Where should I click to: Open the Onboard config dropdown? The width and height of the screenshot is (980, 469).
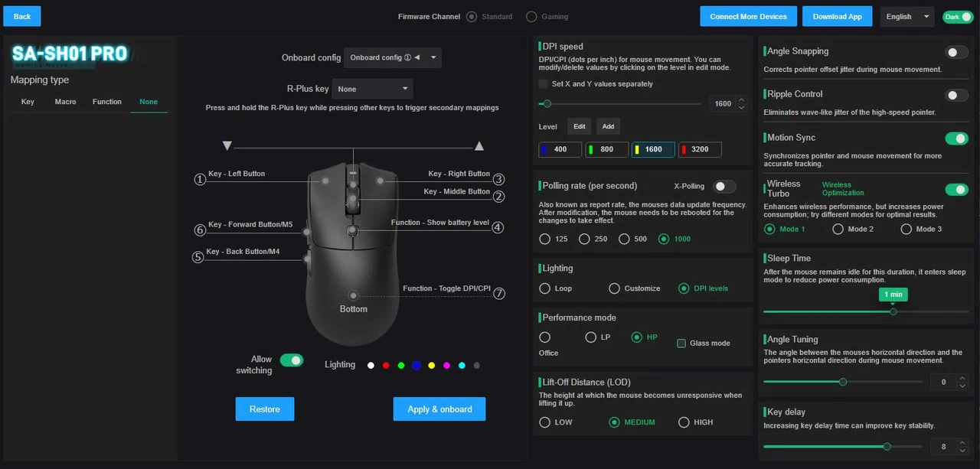click(392, 57)
